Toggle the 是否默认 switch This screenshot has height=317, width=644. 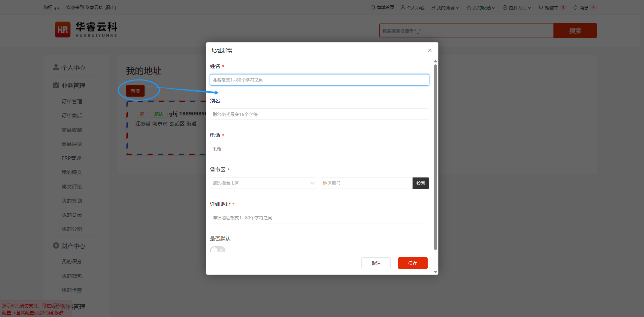(x=218, y=249)
